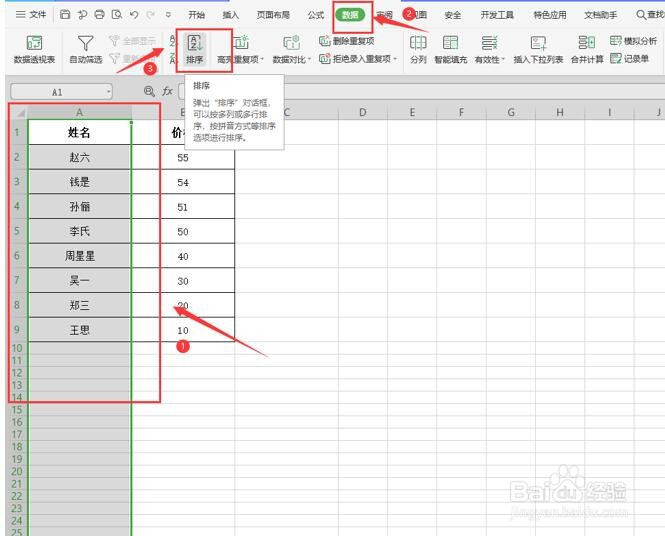The image size is (665, 536).
Task: Select row 5 header
Action: [17, 231]
